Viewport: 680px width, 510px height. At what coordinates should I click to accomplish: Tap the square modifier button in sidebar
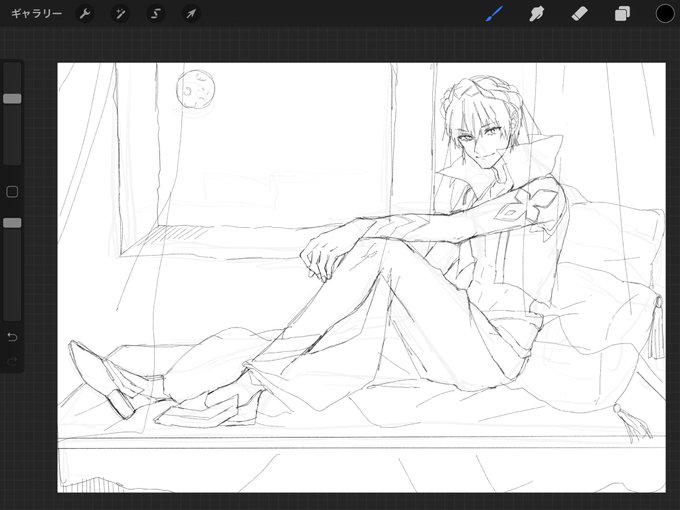[x=12, y=192]
